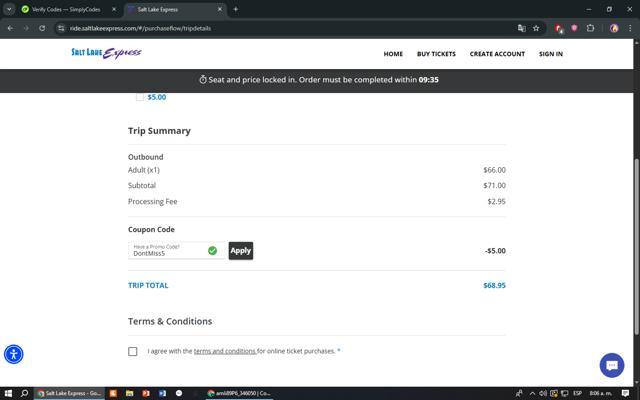640x400 pixels.
Task: Click the 09:35 countdown timer
Action: point(429,80)
